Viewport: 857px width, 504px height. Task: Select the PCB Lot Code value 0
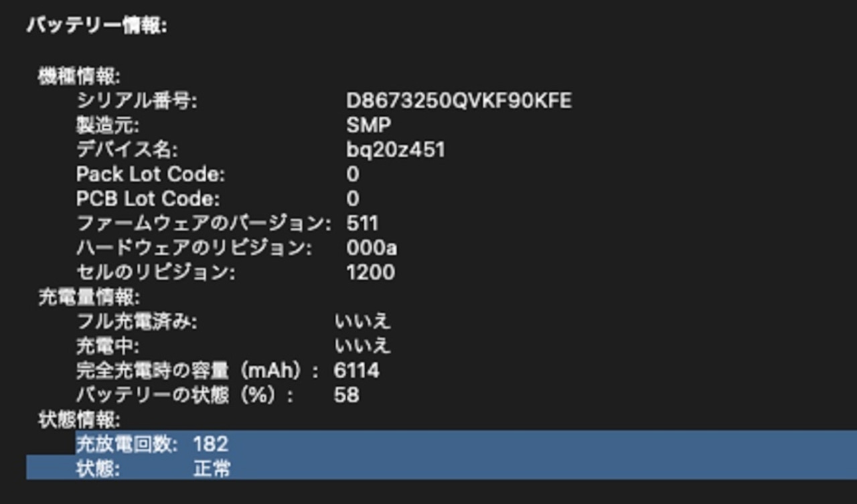pos(353,199)
